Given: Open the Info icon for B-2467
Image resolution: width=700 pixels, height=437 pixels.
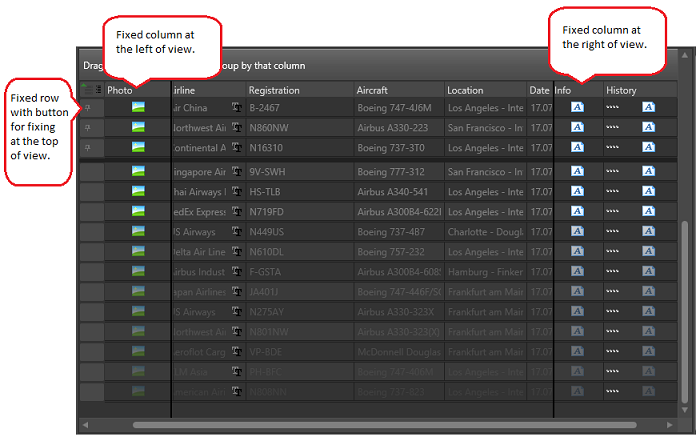Looking at the screenshot, I should [577, 107].
